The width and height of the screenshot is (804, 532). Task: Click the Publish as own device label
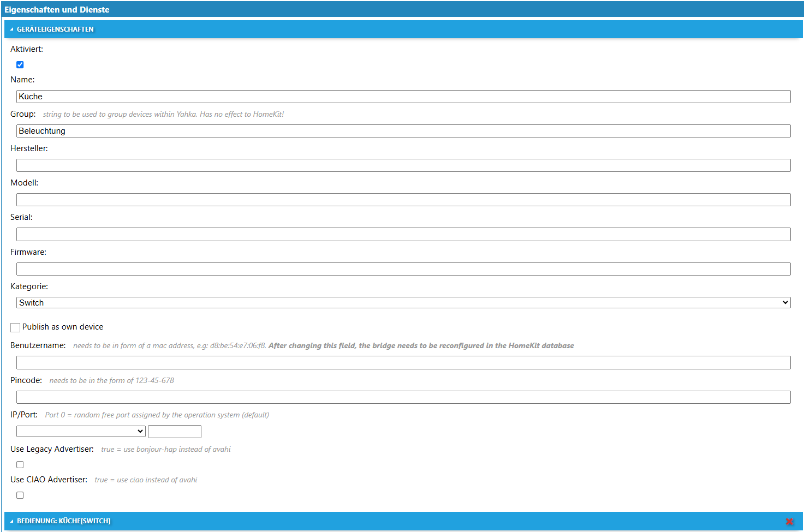tap(63, 327)
